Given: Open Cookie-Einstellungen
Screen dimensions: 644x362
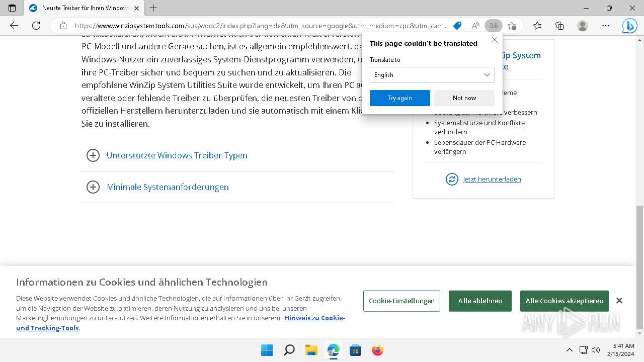Looking at the screenshot, I should (x=401, y=301).
